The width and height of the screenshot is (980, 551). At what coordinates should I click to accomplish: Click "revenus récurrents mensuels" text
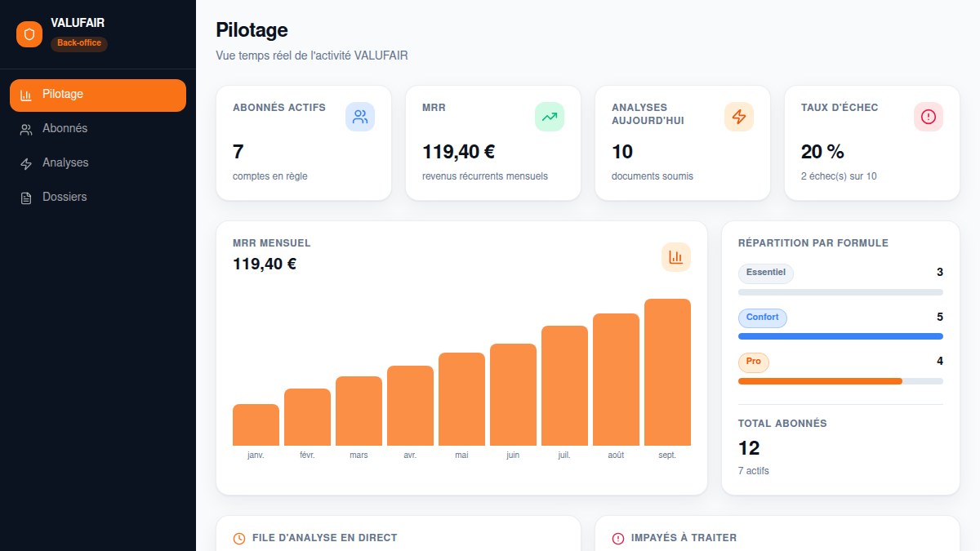click(x=485, y=176)
